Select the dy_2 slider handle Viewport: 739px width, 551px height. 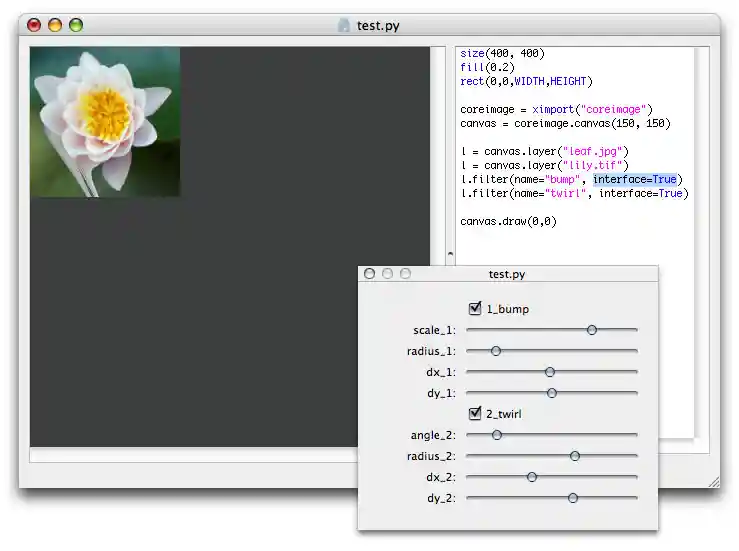coord(573,497)
